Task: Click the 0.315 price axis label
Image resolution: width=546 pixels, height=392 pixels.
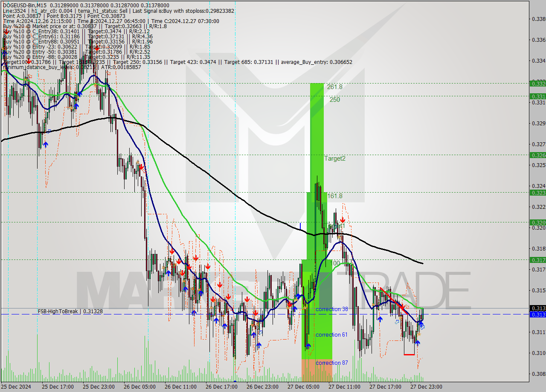Action: point(538,290)
